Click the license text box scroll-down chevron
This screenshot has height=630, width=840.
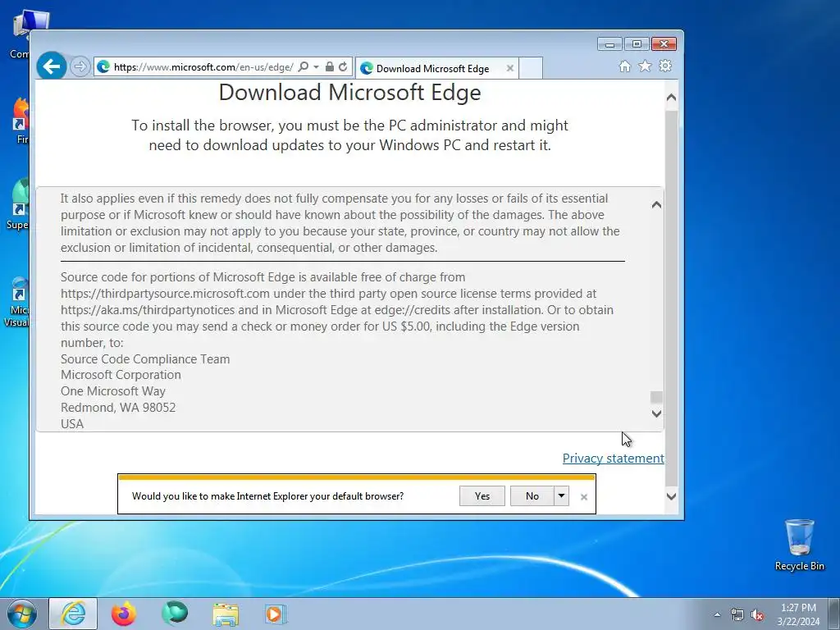(656, 413)
